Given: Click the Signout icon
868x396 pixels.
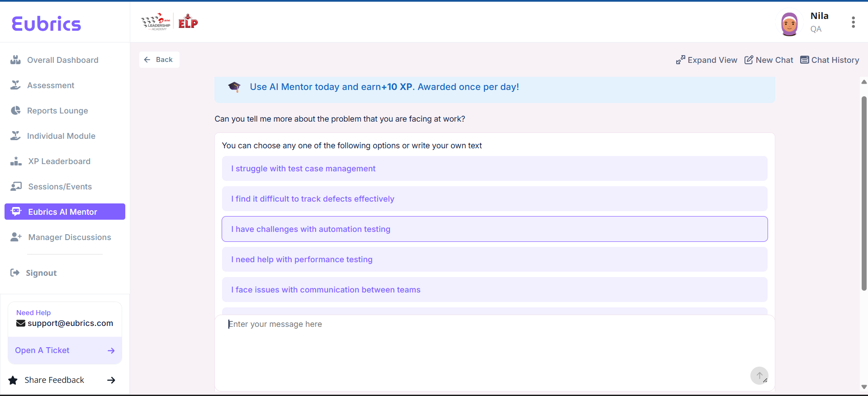Looking at the screenshot, I should [15, 273].
